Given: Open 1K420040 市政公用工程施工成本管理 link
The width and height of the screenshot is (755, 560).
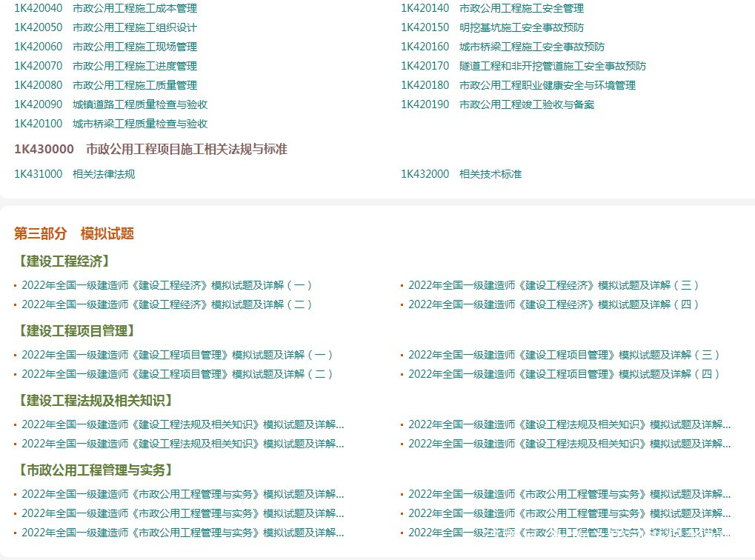Looking at the screenshot, I should click(x=105, y=8).
